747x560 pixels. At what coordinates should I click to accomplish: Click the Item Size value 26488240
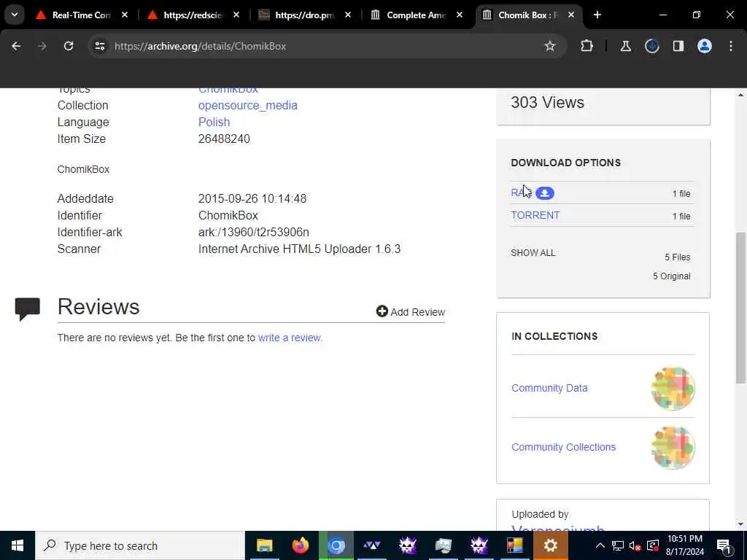click(x=224, y=139)
